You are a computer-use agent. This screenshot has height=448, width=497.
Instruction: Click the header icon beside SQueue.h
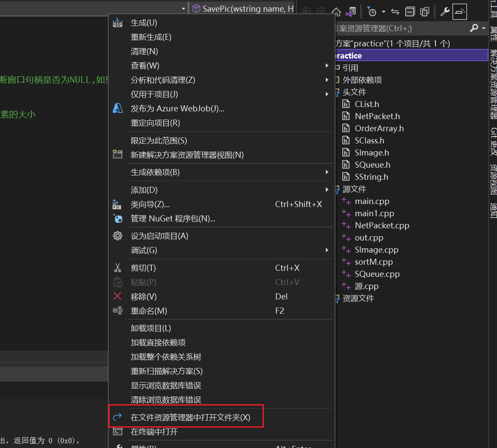point(346,165)
